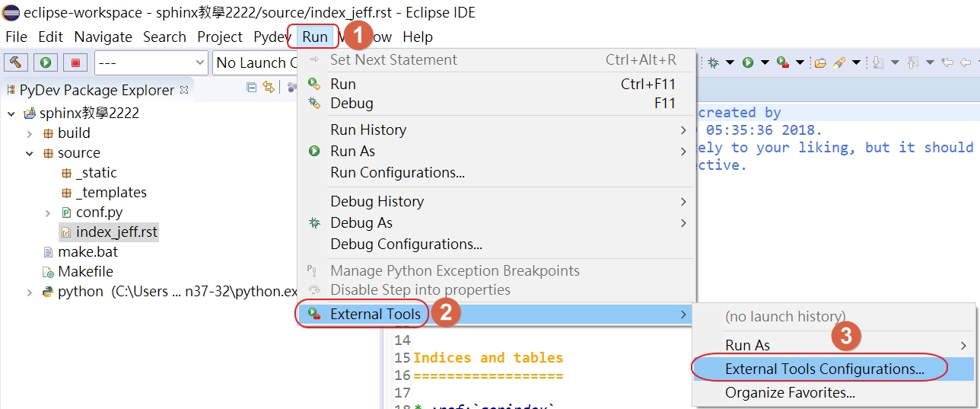This screenshot has height=409, width=980.
Task: Click the Back navigation arrow in toolbar
Action: (965, 62)
